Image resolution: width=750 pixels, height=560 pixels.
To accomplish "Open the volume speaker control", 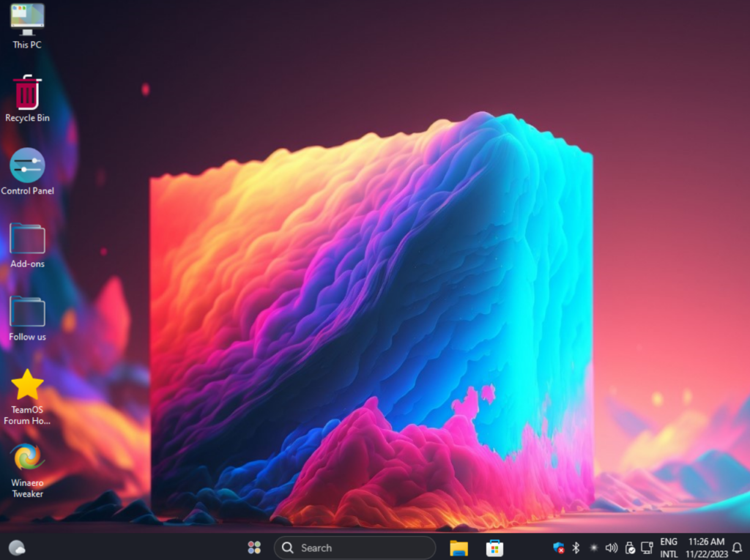I will click(x=611, y=548).
